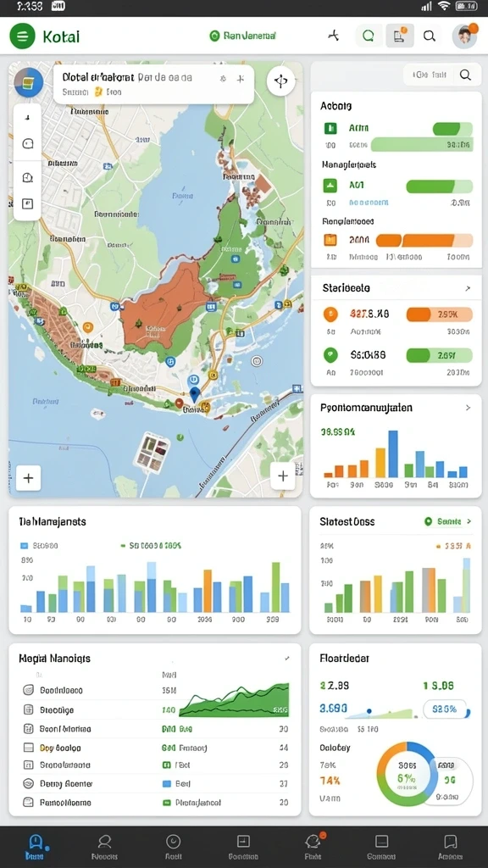Toggle the Sooitige row checkbox

coord(28,709)
